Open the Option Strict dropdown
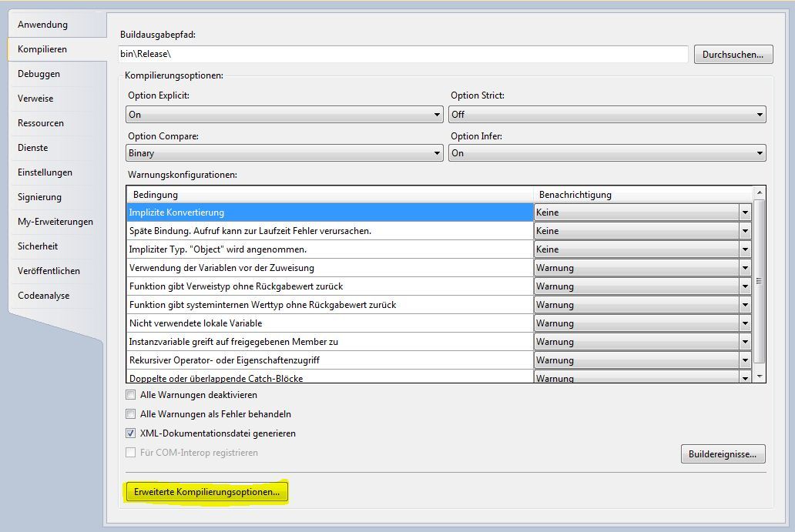The height and width of the screenshot is (532, 795). pyautogui.click(x=607, y=115)
